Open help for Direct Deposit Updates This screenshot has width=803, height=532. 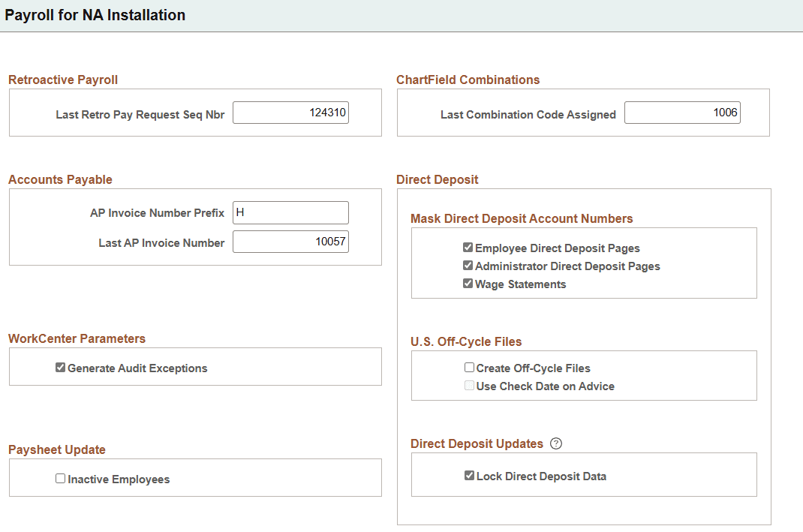click(556, 443)
